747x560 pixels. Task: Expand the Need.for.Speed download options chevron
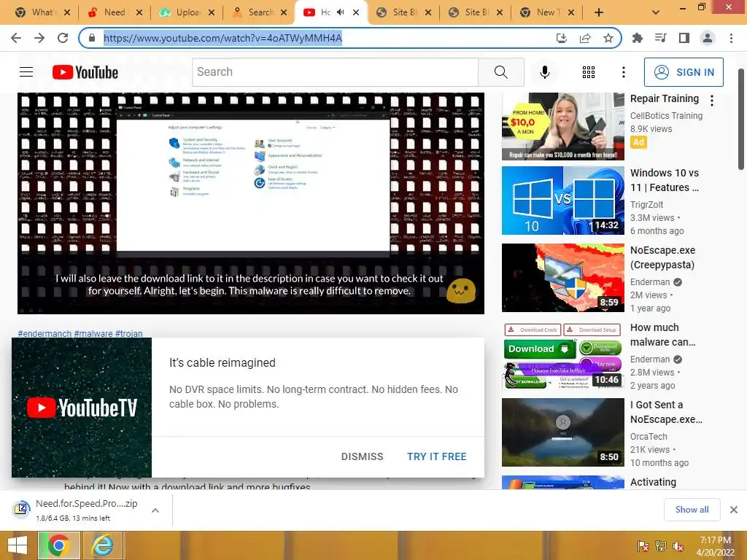point(155,510)
